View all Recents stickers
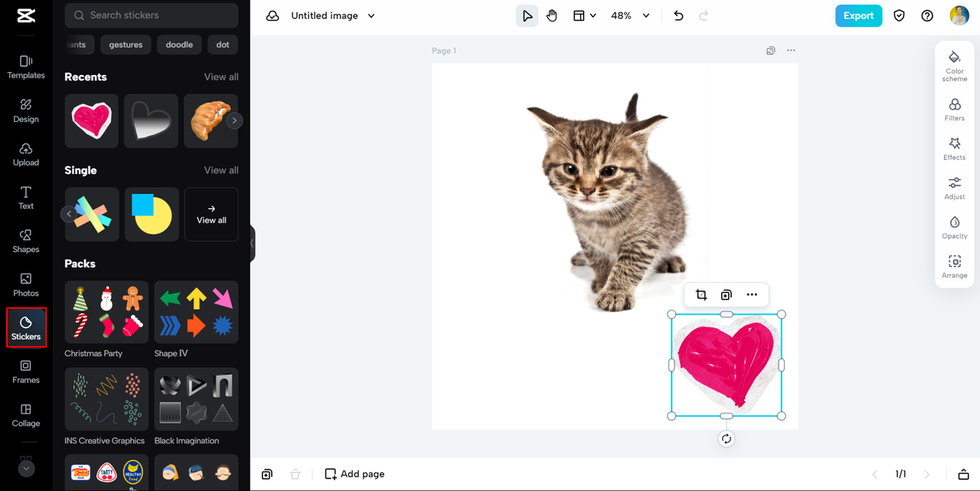The image size is (980, 491). click(x=221, y=77)
